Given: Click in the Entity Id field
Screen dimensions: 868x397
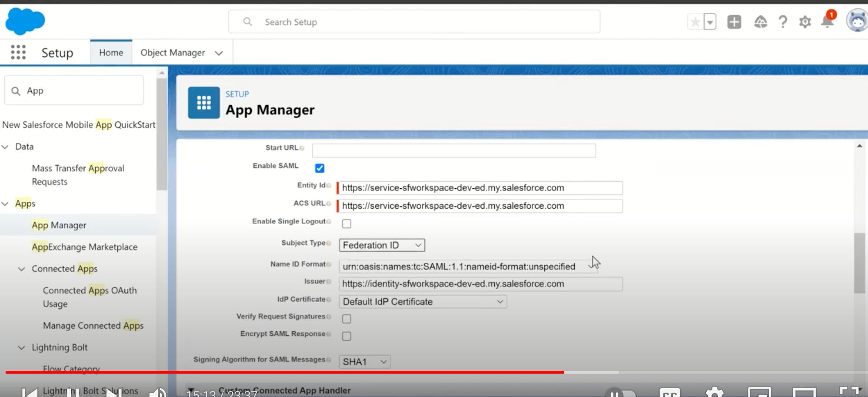Looking at the screenshot, I should (x=480, y=188).
